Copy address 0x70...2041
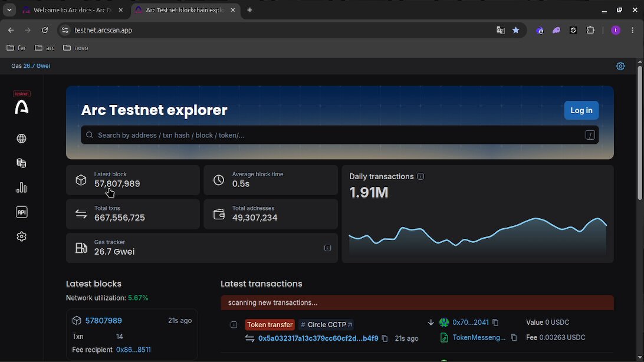Image resolution: width=644 pixels, height=362 pixels. point(495,322)
